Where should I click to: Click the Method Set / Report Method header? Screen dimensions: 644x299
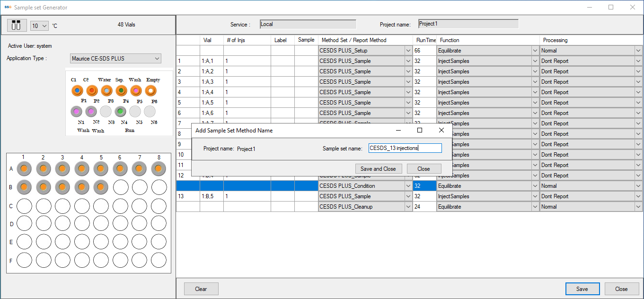365,40
